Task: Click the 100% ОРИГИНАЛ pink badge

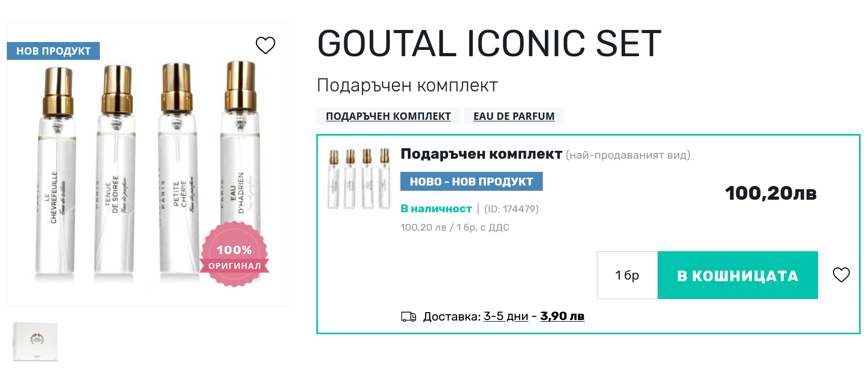Action: [x=234, y=254]
